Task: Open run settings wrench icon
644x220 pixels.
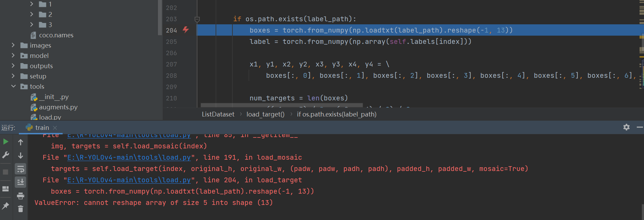Action: pos(5,155)
